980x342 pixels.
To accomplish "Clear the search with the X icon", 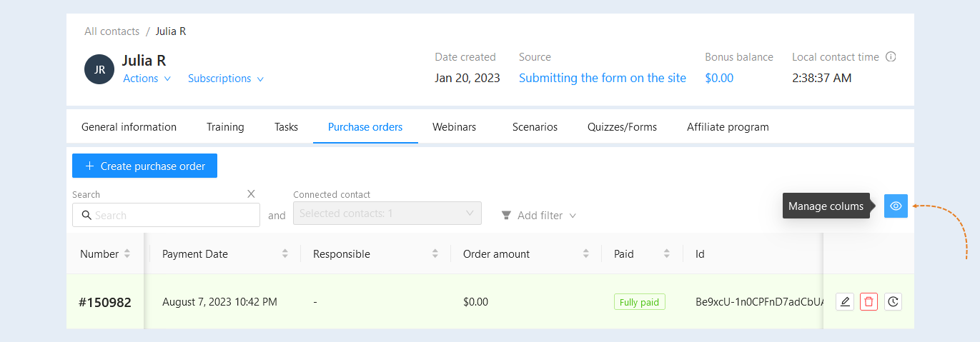I will (251, 193).
